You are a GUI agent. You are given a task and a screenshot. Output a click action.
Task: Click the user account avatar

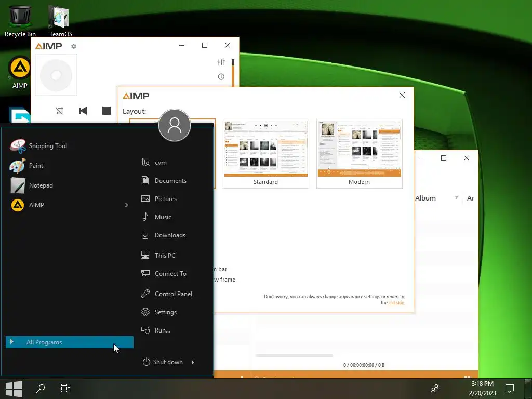point(175,125)
